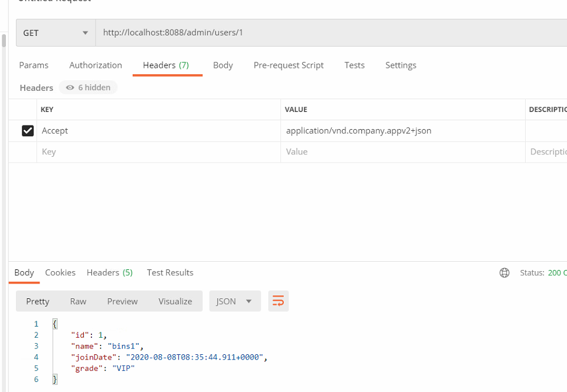
Task: Select the Headers (7) request tab
Action: pyautogui.click(x=166, y=65)
